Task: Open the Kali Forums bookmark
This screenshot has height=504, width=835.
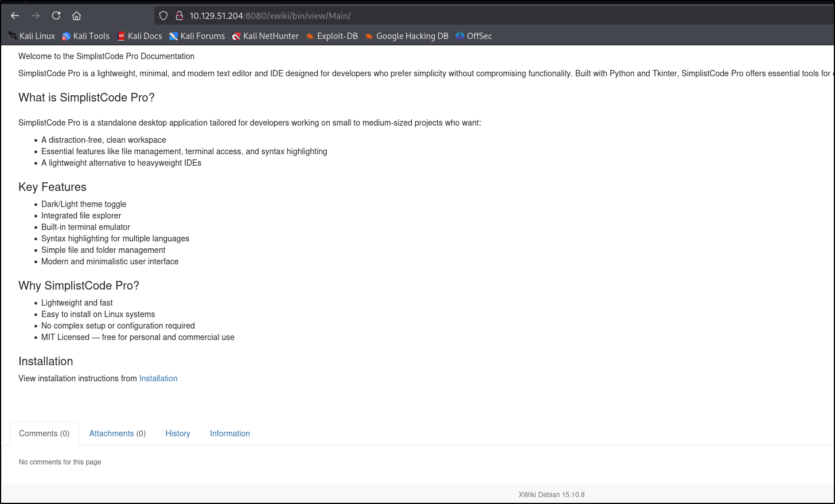Action: coord(197,36)
